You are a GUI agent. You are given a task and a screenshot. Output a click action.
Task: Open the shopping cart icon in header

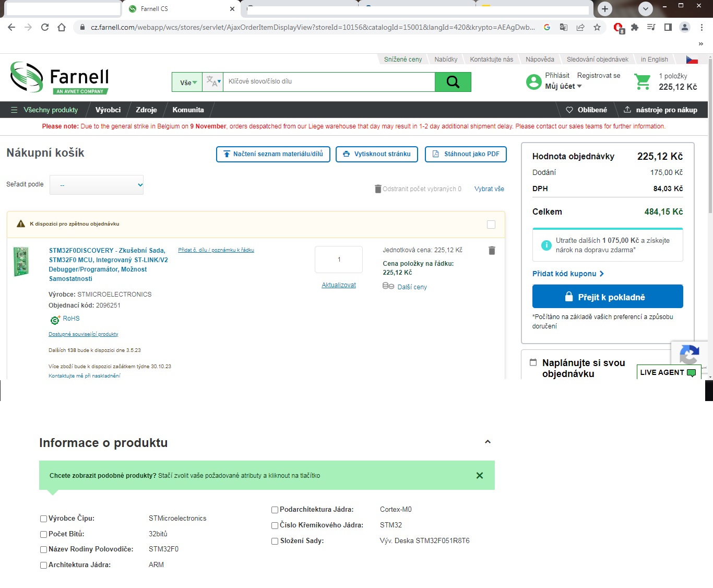[x=642, y=82]
